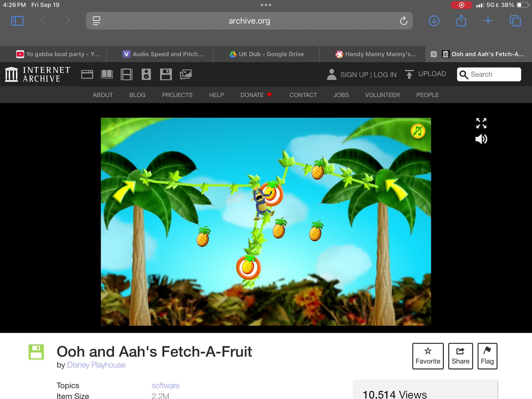This screenshot has width=532, height=399.
Task: Open the Software floppy disk icon
Action: tap(166, 74)
